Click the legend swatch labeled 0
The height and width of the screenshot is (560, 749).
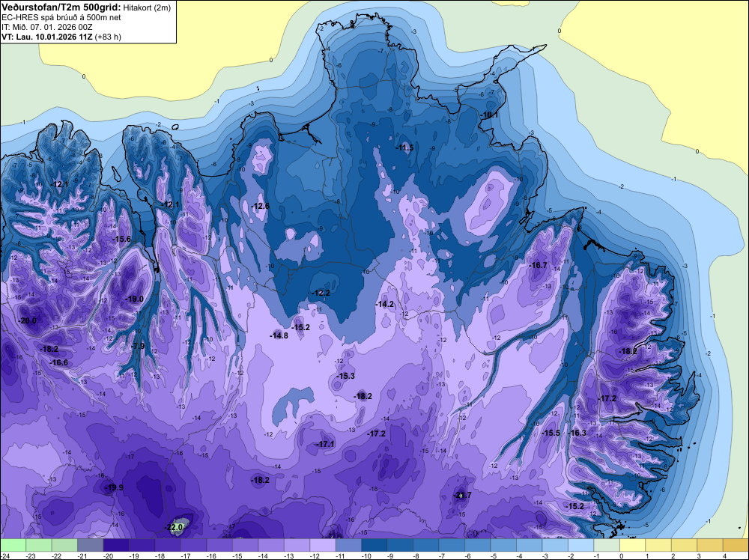(632, 545)
